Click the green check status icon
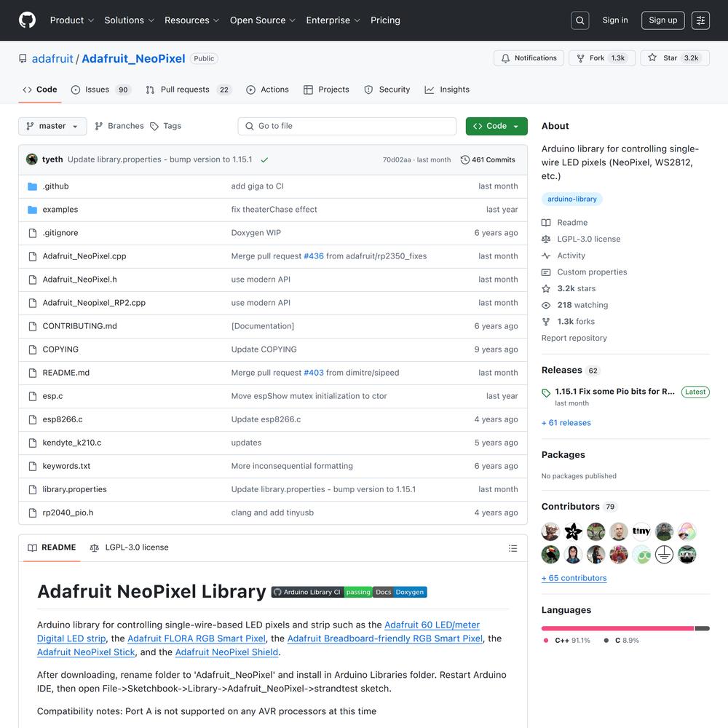This screenshot has height=728, width=728. click(x=264, y=159)
